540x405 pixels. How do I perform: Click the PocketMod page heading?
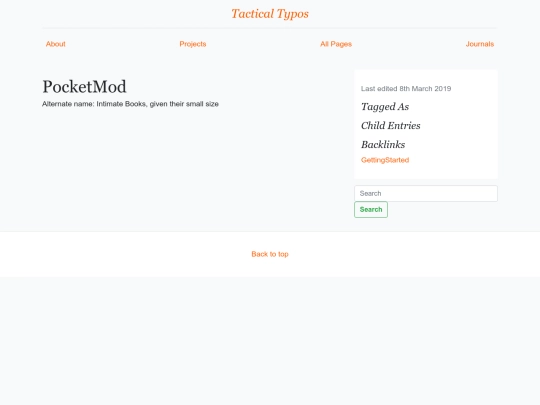[x=84, y=86]
